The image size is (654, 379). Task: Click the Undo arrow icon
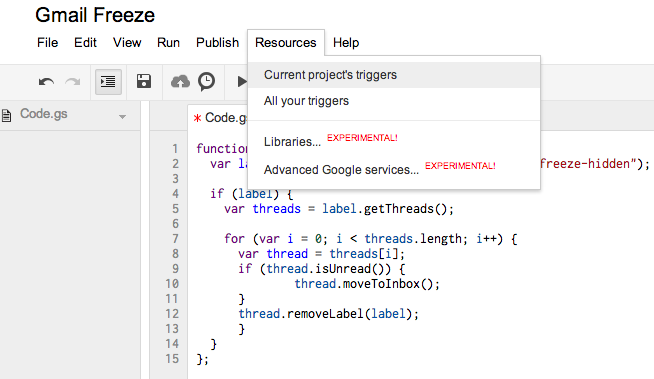coord(46,82)
